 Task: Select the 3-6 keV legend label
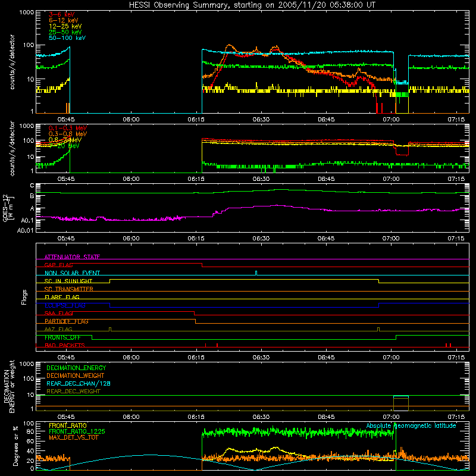click(x=61, y=14)
